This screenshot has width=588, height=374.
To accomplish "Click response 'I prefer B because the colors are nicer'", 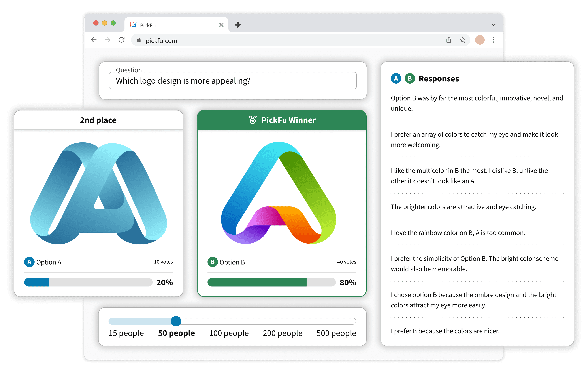I will coord(445,331).
